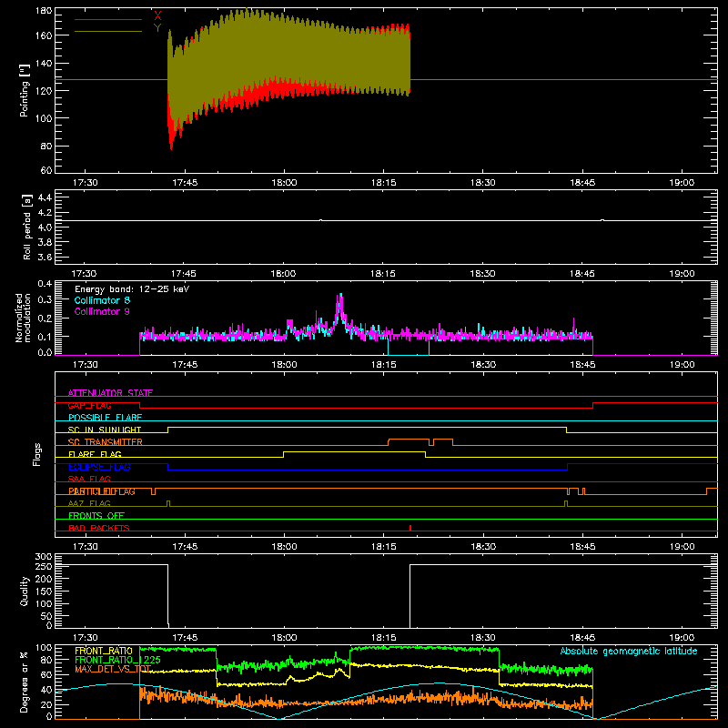Click the BAD_PACKETS flag label

click(99, 529)
